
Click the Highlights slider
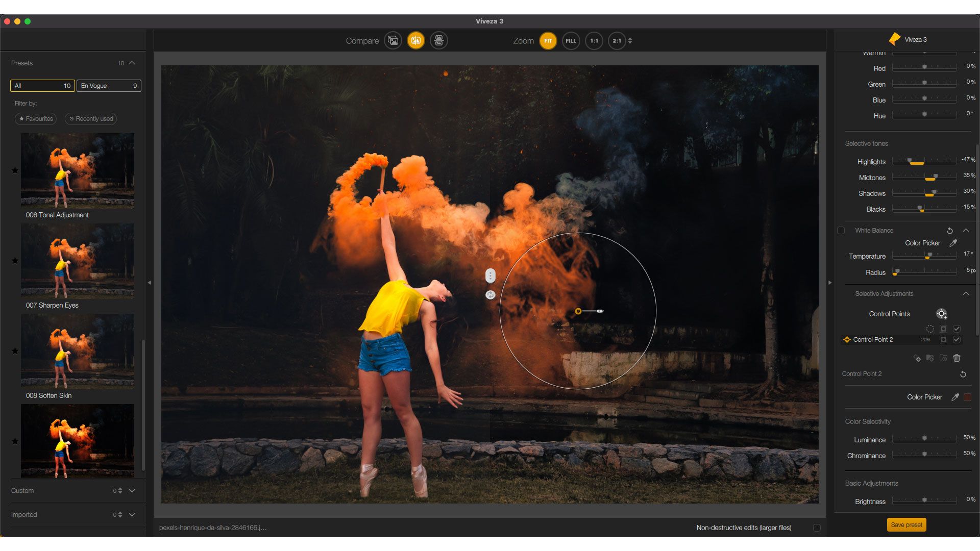click(x=924, y=162)
